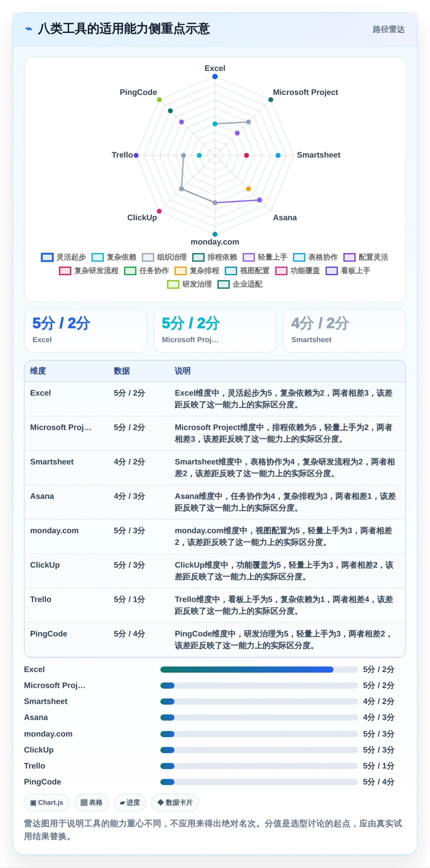Click the Microsoft Project radar axis label
This screenshot has height=868, width=430.
(305, 92)
